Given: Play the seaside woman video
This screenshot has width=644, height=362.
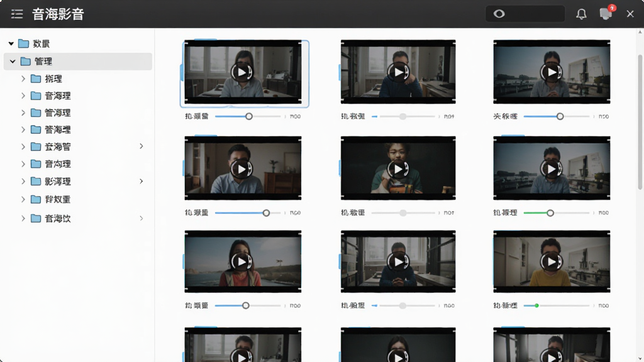Looking at the screenshot, I should point(241,261).
